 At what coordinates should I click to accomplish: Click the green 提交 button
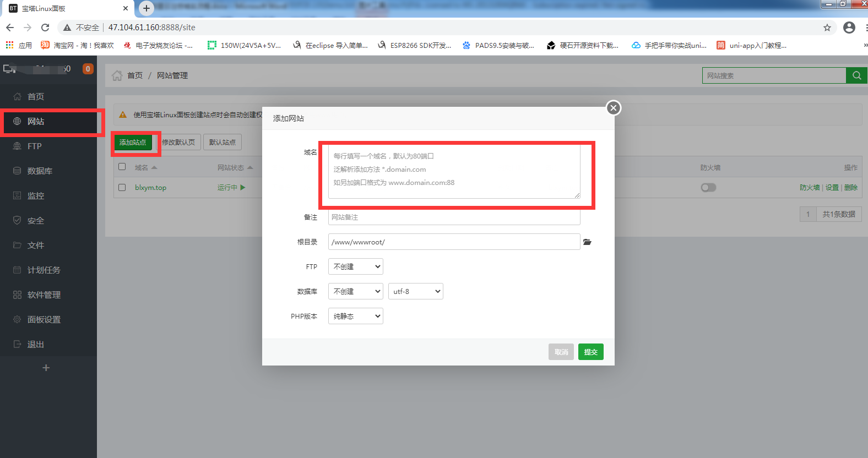pos(591,352)
